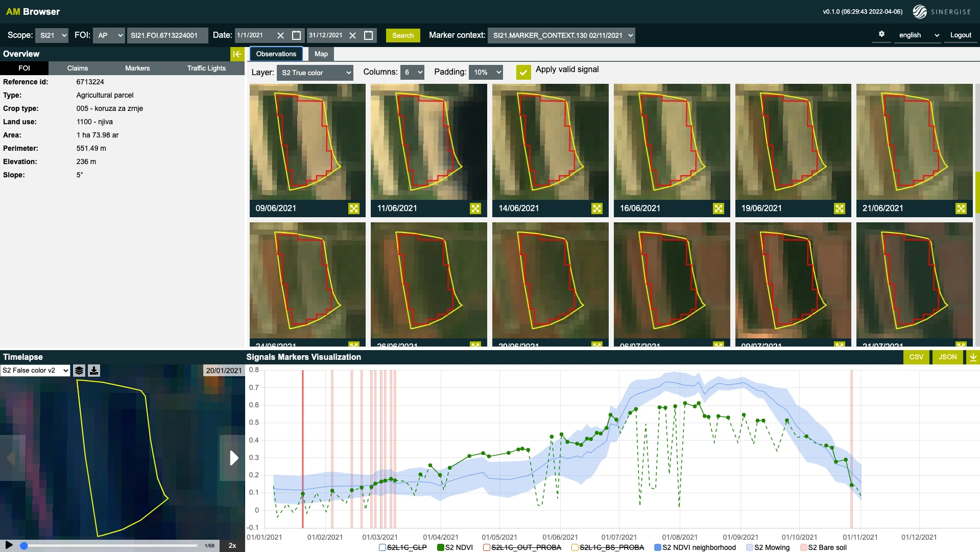Open the settings gear icon
The height and width of the screenshot is (552, 980).
pyautogui.click(x=881, y=34)
